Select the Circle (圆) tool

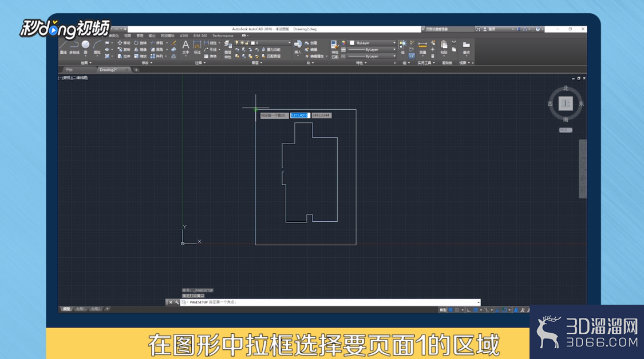(85, 47)
